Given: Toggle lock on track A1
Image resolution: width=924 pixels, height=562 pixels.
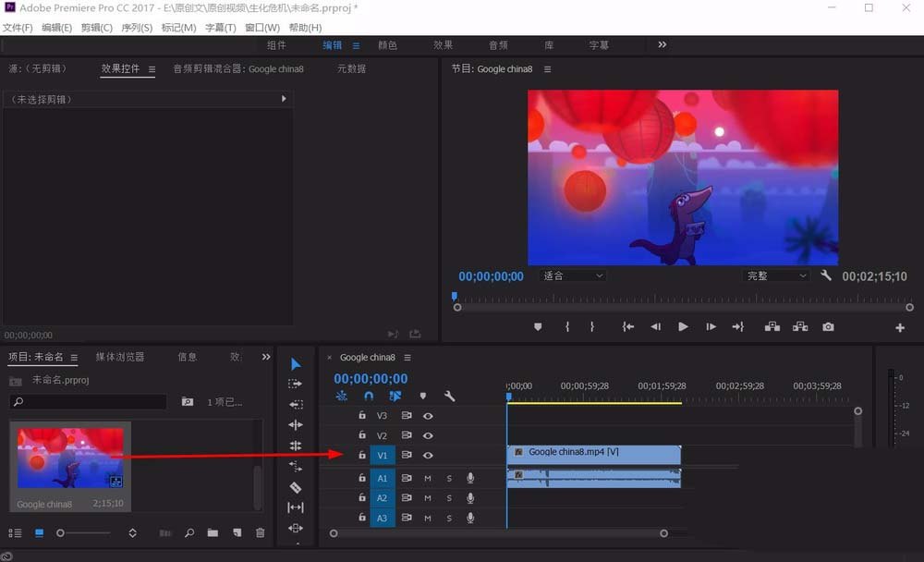Looking at the screenshot, I should pos(362,478).
